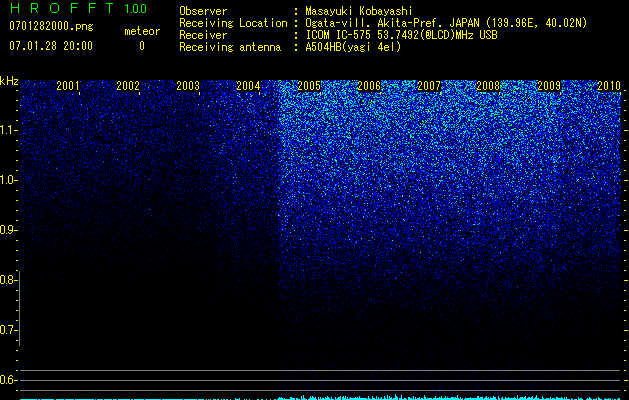The width and height of the screenshot is (629, 400).
Task: Click the HROFFT 1.0.0 title text
Action: (x=78, y=8)
